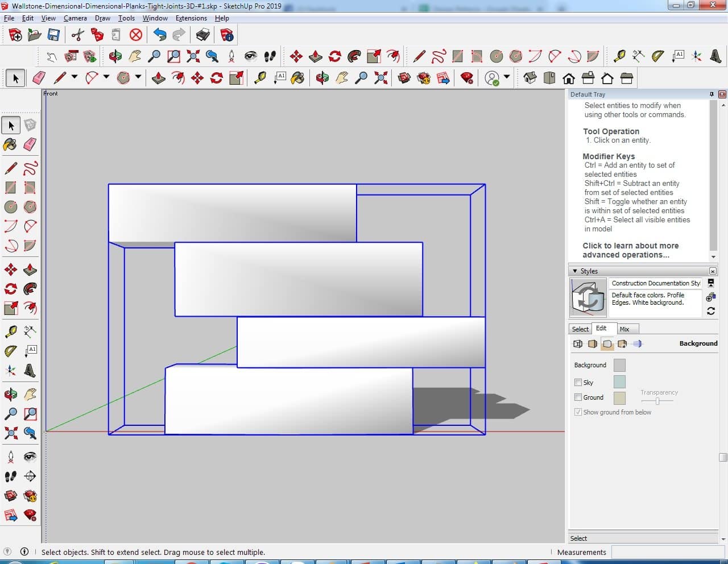Click the Print icon in top toolbar
This screenshot has height=564, width=728.
pos(203,35)
